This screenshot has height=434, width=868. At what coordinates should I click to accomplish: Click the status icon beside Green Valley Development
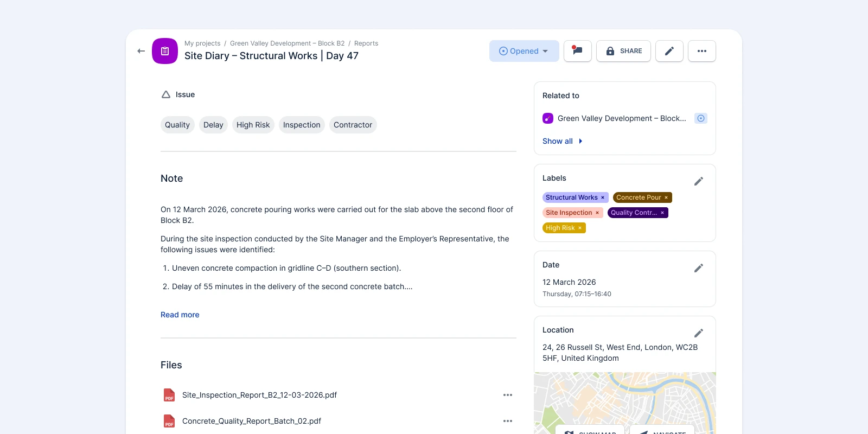pos(701,118)
